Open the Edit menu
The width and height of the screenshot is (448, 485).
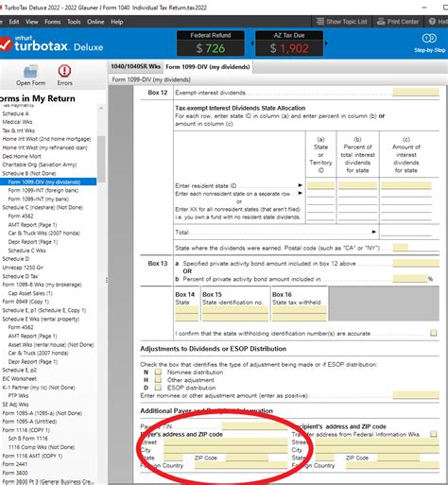[14, 22]
